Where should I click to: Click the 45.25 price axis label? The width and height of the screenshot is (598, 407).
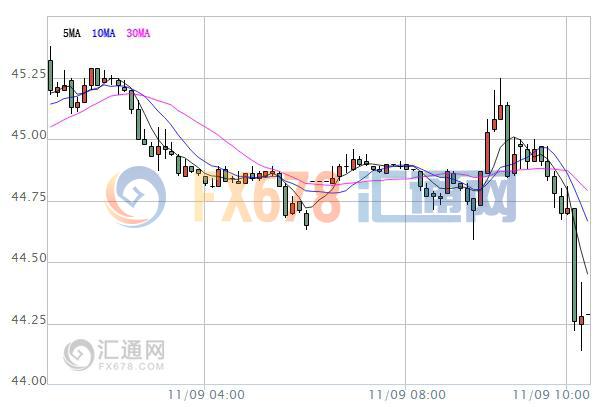pyautogui.click(x=28, y=74)
